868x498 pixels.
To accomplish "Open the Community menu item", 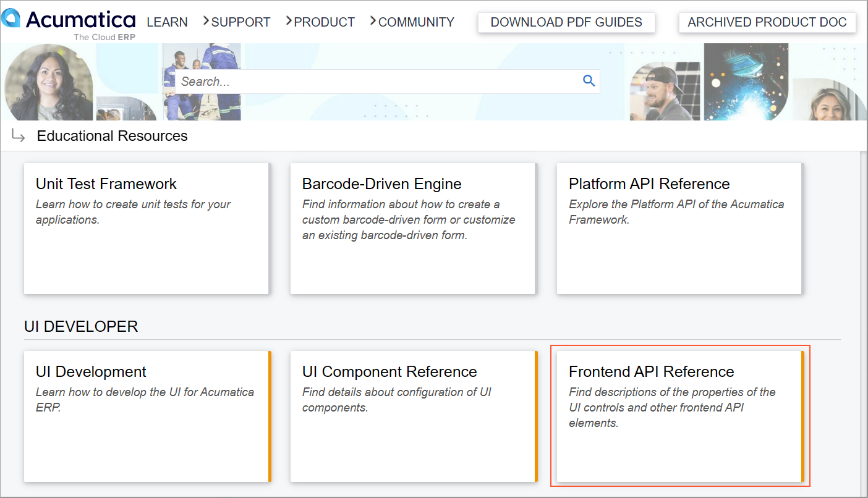I will click(x=416, y=22).
